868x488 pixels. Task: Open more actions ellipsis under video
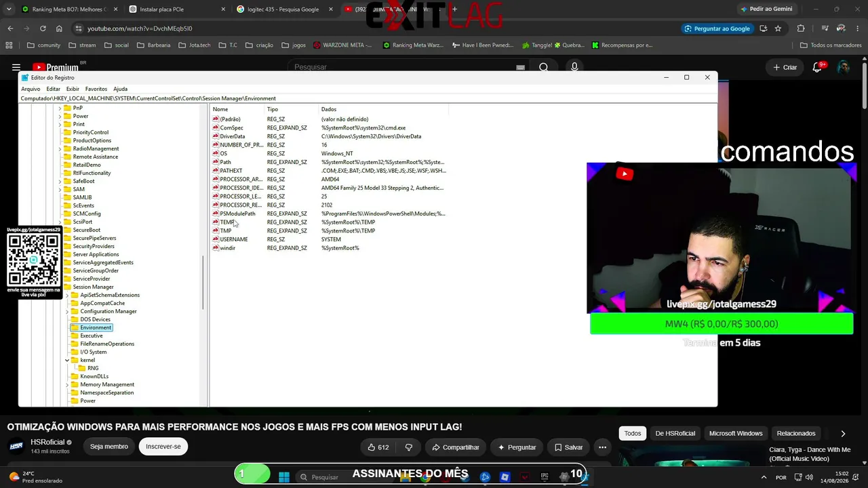(x=602, y=447)
